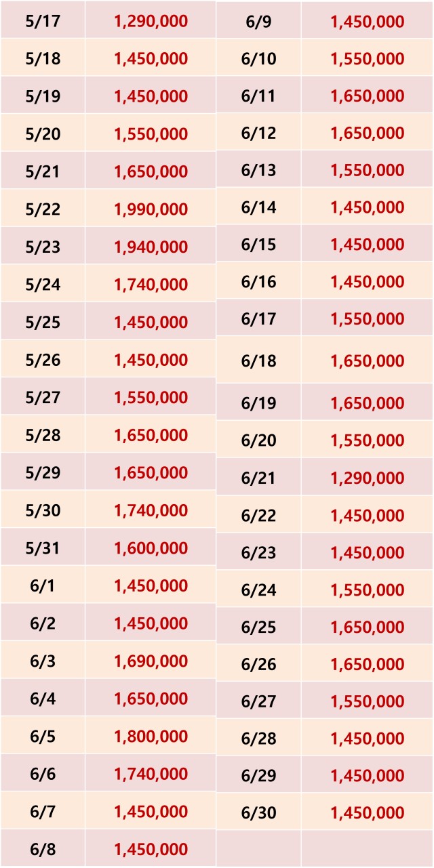
Task: Select the 6/8 date cell
Action: (43, 849)
